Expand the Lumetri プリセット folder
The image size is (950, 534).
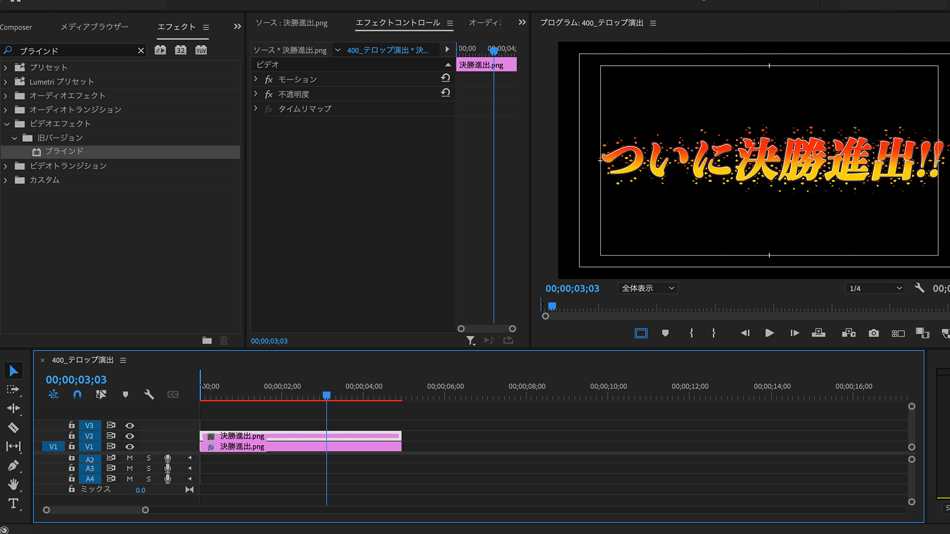pos(6,82)
